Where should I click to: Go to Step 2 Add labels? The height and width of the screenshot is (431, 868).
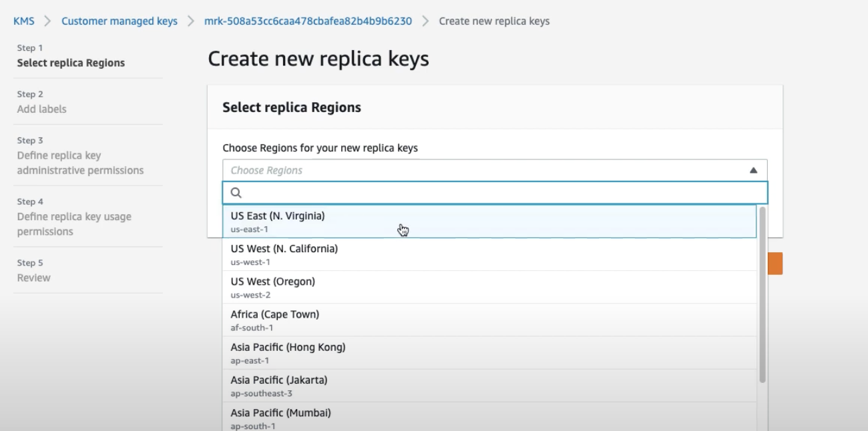[41, 109]
